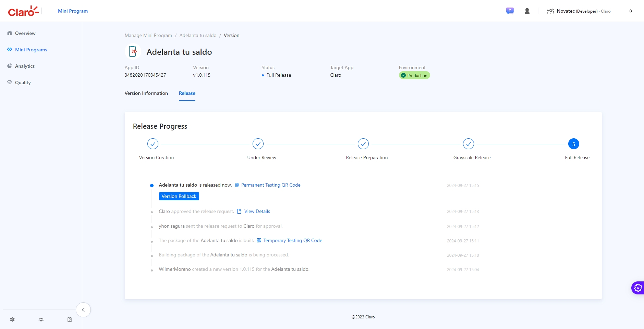Click version value v1.0.115
Screen dimensions: 644x329
(x=202, y=75)
